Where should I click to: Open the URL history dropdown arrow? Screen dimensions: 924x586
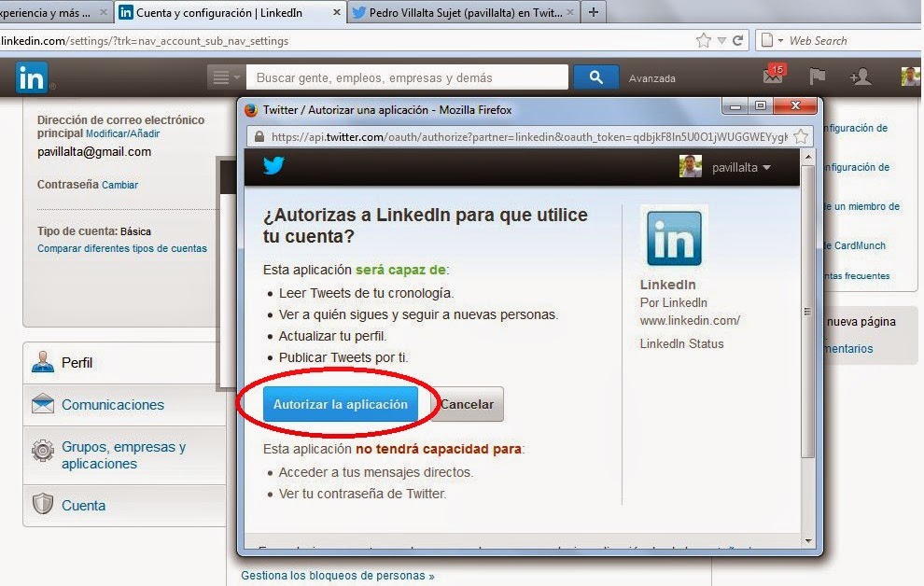coord(721,41)
